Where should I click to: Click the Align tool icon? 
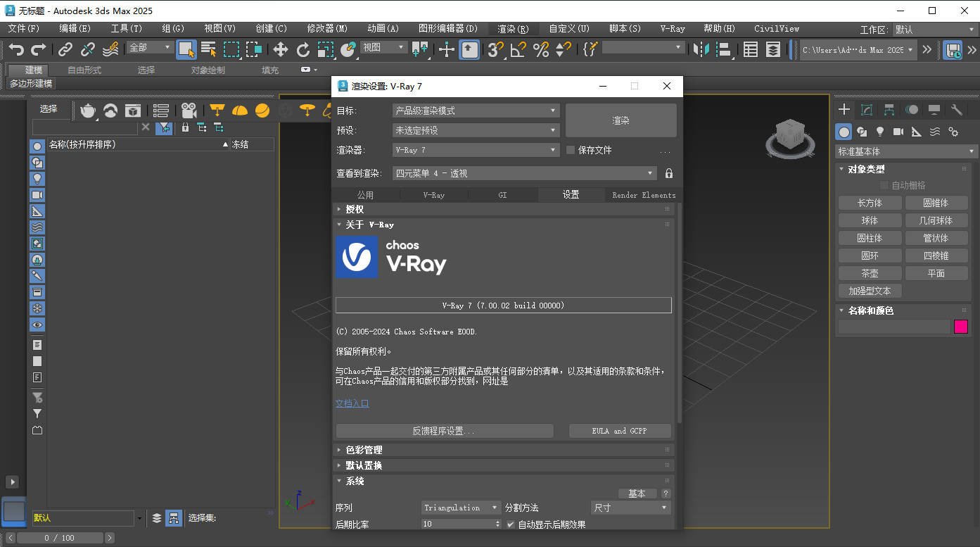[x=723, y=49]
